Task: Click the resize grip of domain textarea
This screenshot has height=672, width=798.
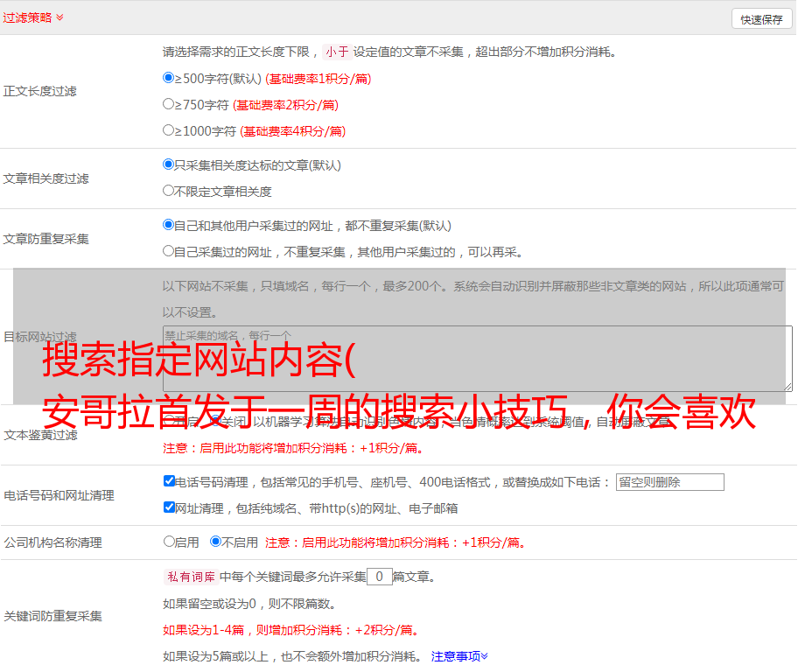Action: pos(787,387)
